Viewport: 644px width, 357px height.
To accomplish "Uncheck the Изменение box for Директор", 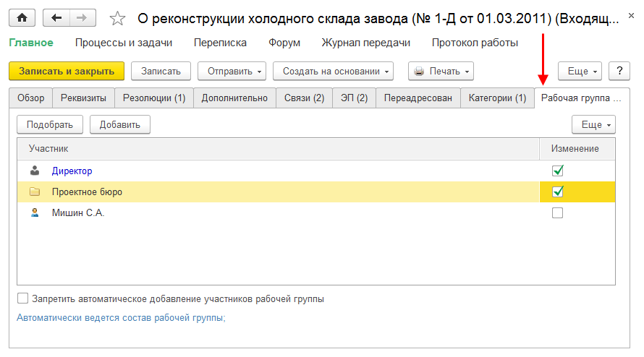I will (x=557, y=171).
